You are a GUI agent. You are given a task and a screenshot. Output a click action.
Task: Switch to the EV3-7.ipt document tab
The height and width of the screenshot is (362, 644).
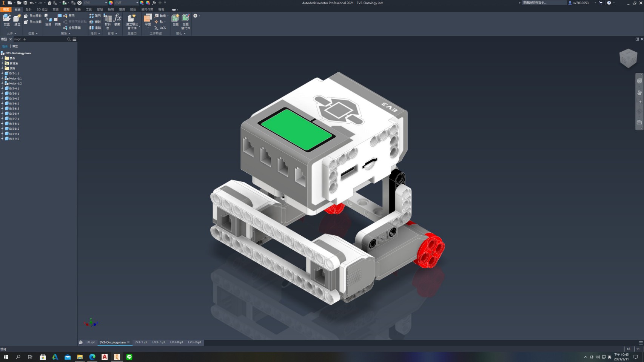pos(159,342)
